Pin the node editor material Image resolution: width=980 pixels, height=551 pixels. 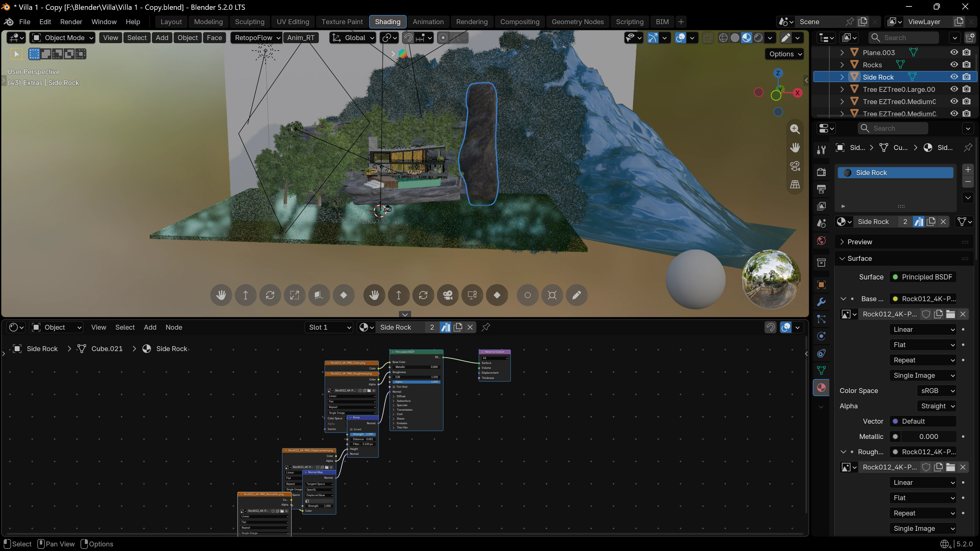[486, 327]
